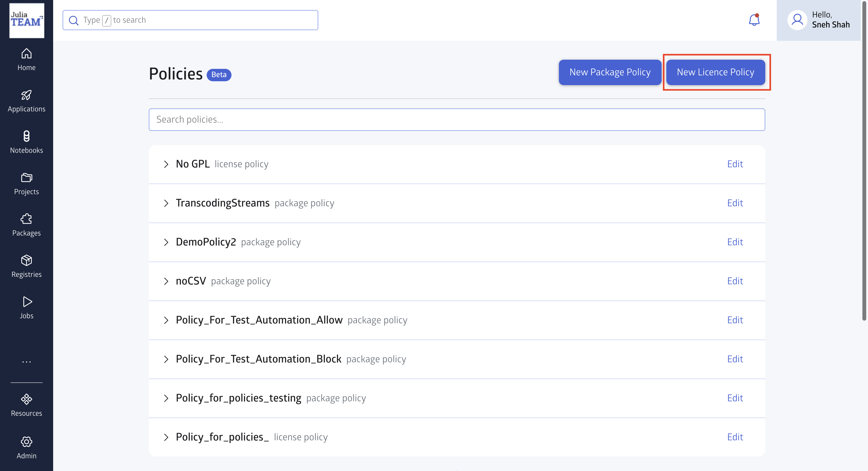
Task: Open Admin gear icon
Action: (26, 447)
